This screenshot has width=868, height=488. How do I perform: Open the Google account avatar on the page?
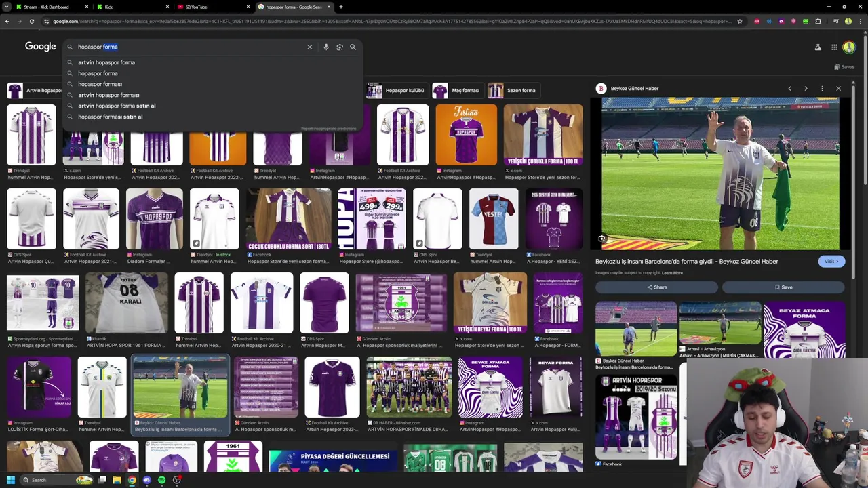point(849,47)
